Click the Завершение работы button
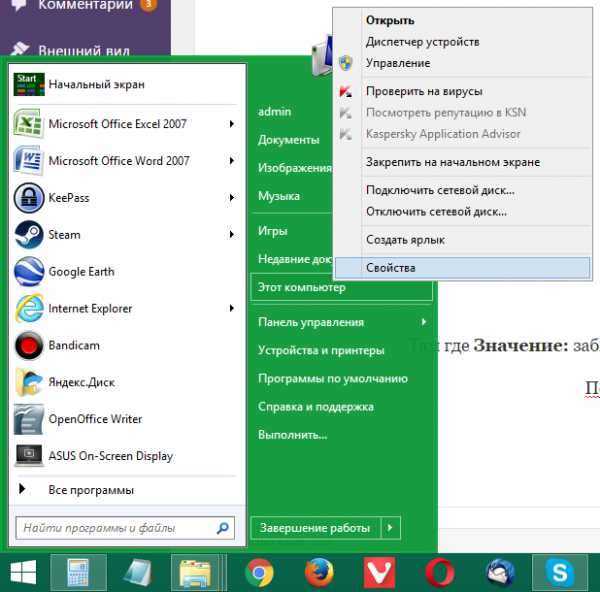This screenshot has width=600, height=592. (316, 528)
